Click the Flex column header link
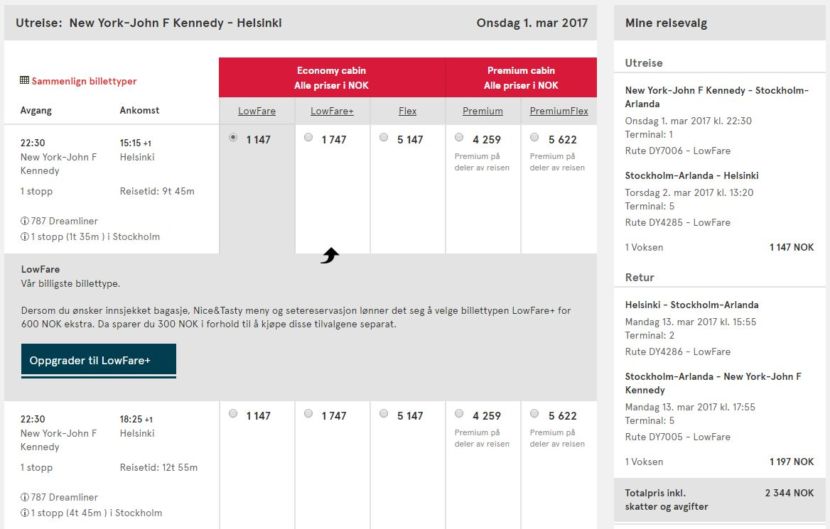 coord(407,111)
